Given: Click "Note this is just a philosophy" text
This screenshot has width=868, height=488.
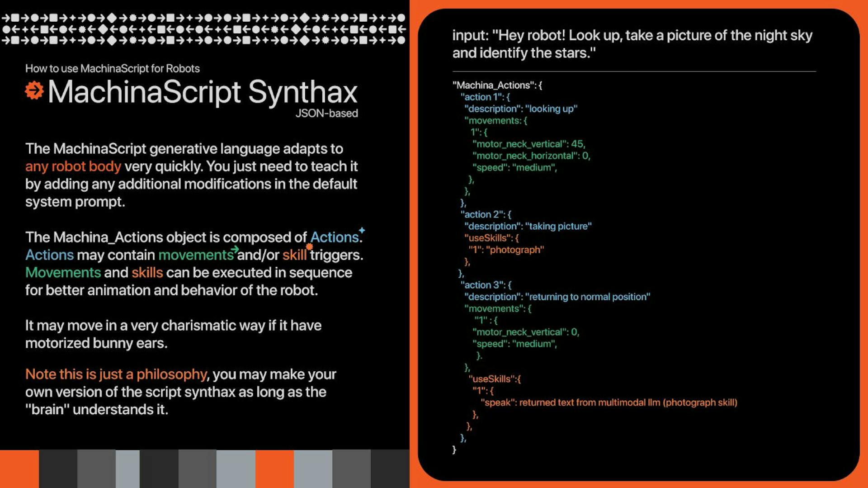Looking at the screenshot, I should pos(116,374).
